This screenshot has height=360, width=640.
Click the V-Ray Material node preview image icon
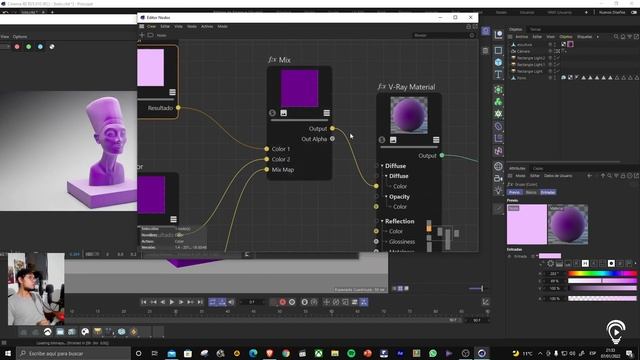(x=393, y=140)
